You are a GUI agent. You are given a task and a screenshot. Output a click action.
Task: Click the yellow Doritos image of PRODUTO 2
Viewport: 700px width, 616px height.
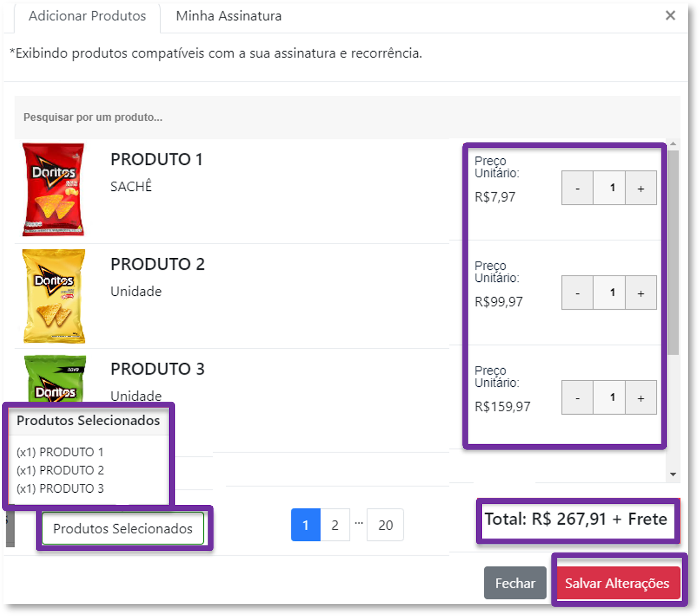(54, 296)
